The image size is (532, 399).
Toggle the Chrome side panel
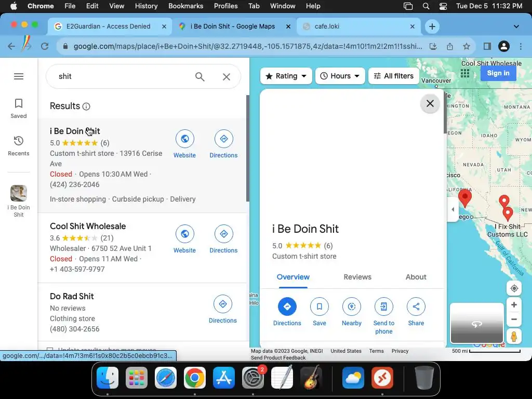click(487, 46)
